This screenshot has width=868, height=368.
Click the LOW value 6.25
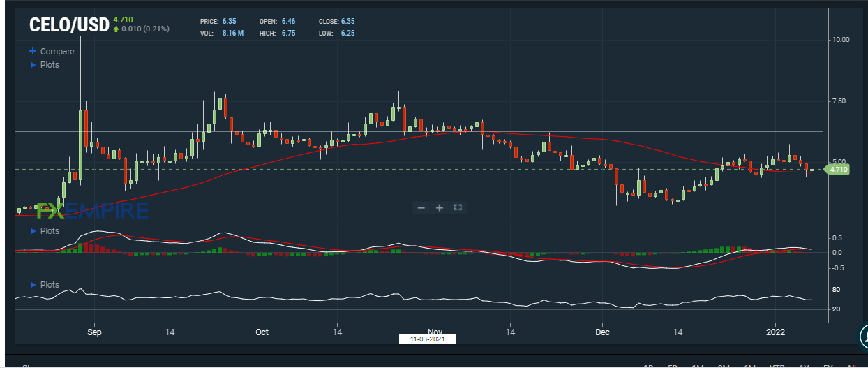(x=349, y=33)
